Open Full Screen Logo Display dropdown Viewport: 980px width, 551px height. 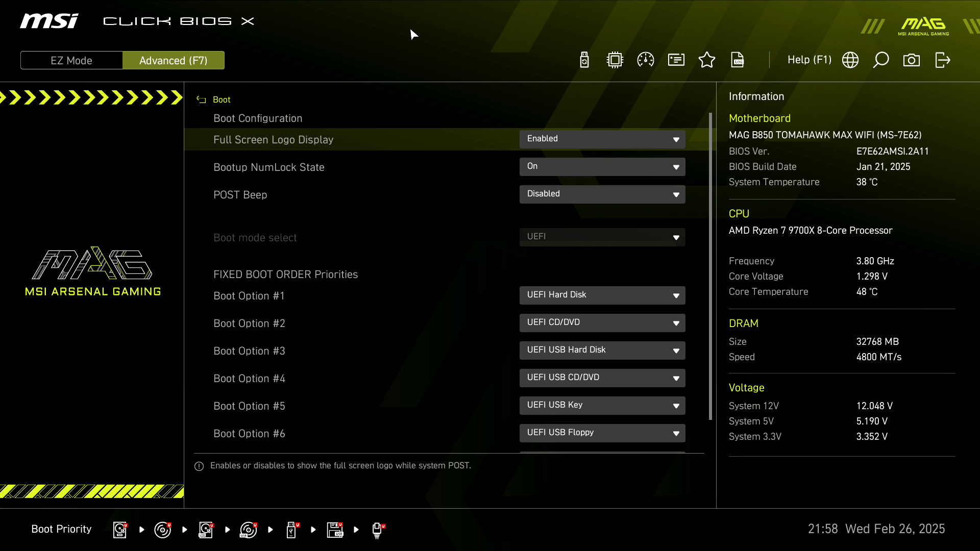602,139
